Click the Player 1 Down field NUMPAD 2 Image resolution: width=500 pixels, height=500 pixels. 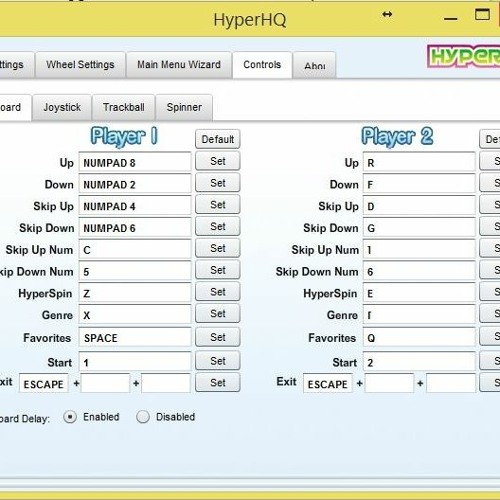(x=135, y=184)
